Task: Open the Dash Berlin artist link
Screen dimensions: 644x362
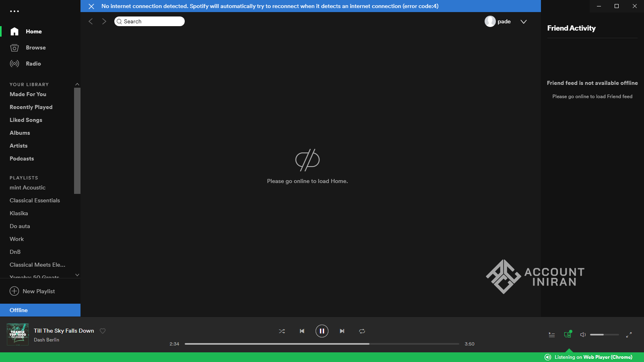Action: pyautogui.click(x=46, y=340)
